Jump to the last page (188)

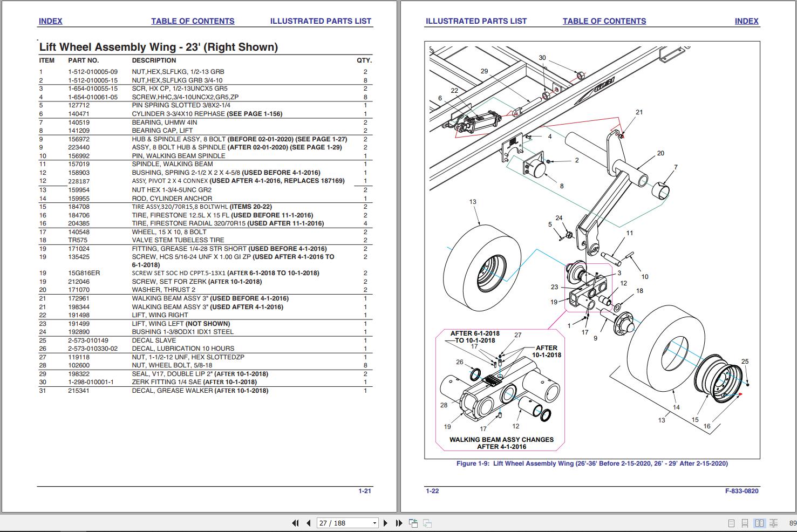398,523
